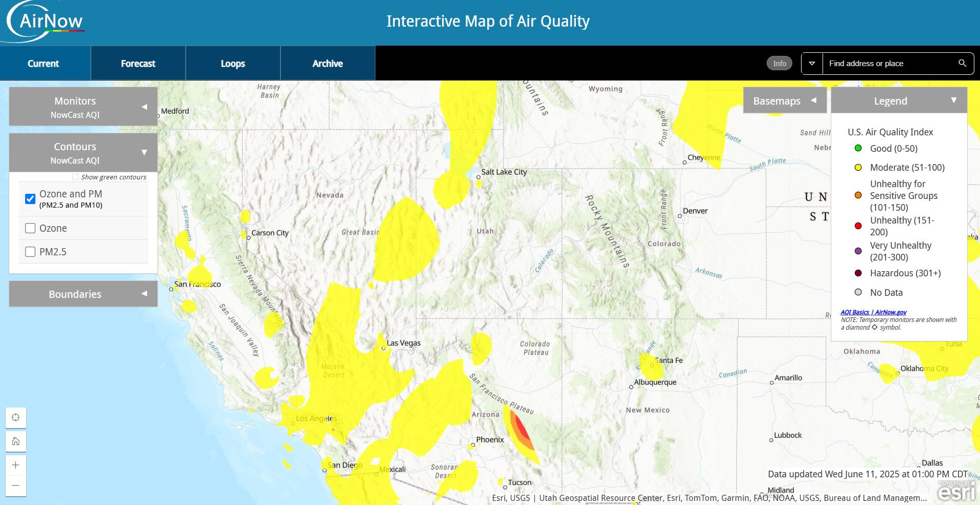
Task: Click the Lubbock city marker
Action: pyautogui.click(x=771, y=440)
